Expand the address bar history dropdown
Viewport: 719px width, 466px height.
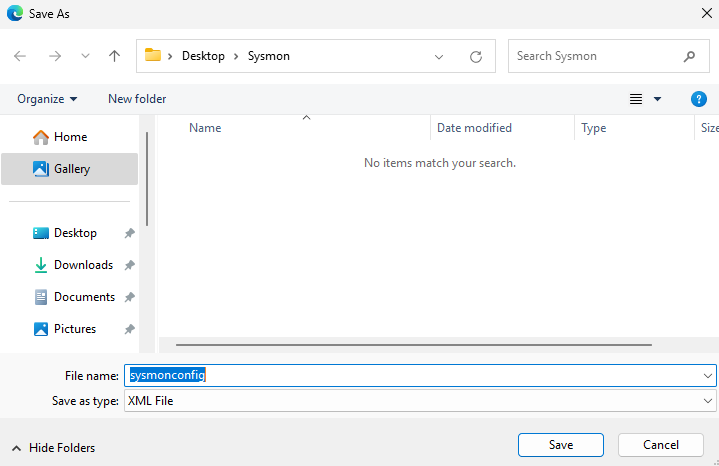(439, 57)
